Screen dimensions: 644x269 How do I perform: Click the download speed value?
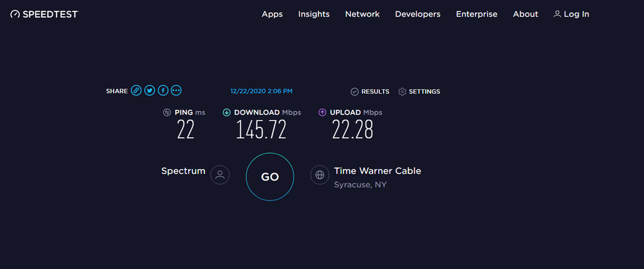(x=261, y=130)
